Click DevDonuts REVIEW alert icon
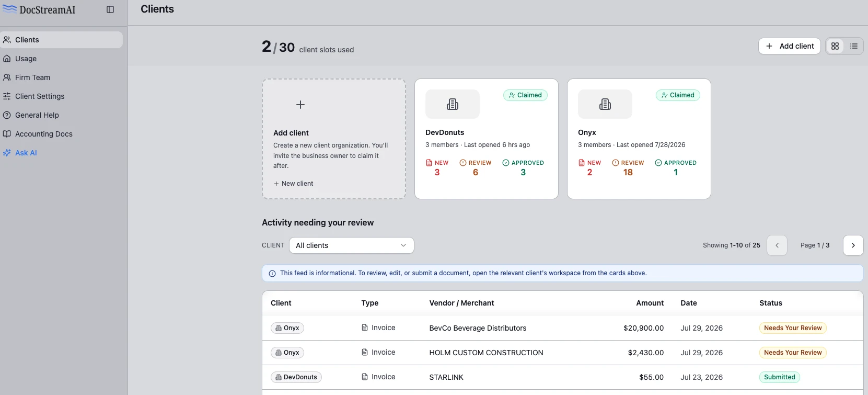This screenshot has height=395, width=868. click(x=462, y=163)
